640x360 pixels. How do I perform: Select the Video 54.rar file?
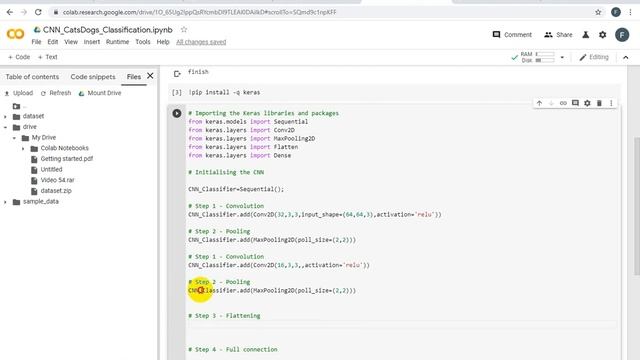(53, 180)
